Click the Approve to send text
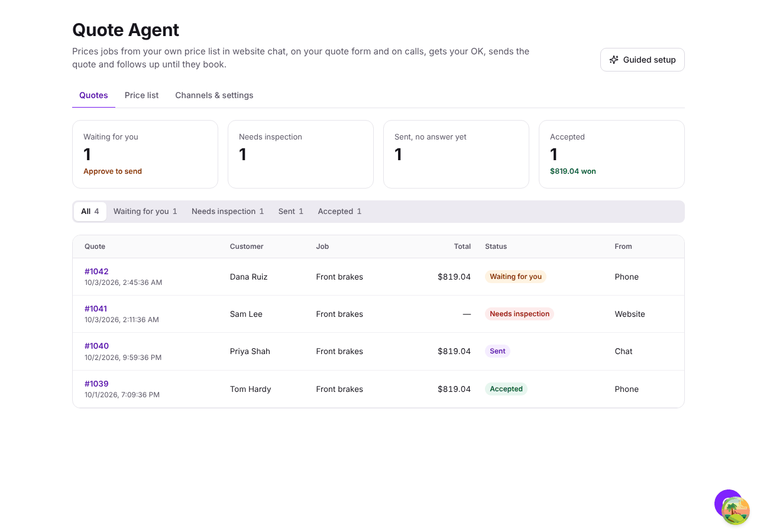 (112, 171)
